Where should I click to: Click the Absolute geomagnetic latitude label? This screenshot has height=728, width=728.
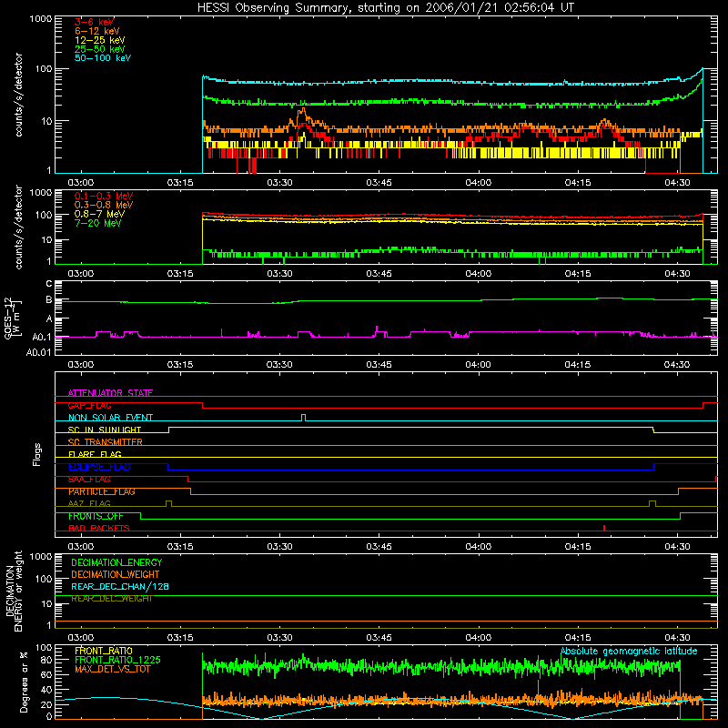click(x=629, y=652)
